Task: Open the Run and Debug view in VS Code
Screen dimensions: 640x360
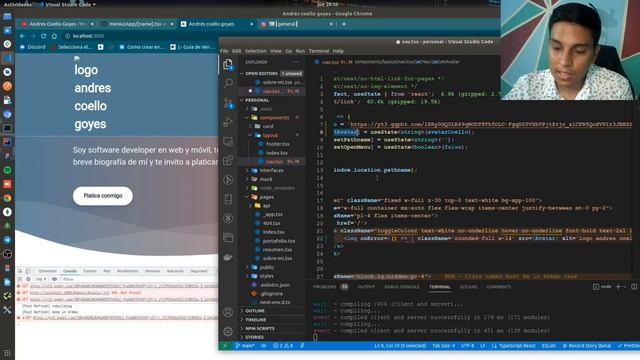Action: tap(228, 122)
